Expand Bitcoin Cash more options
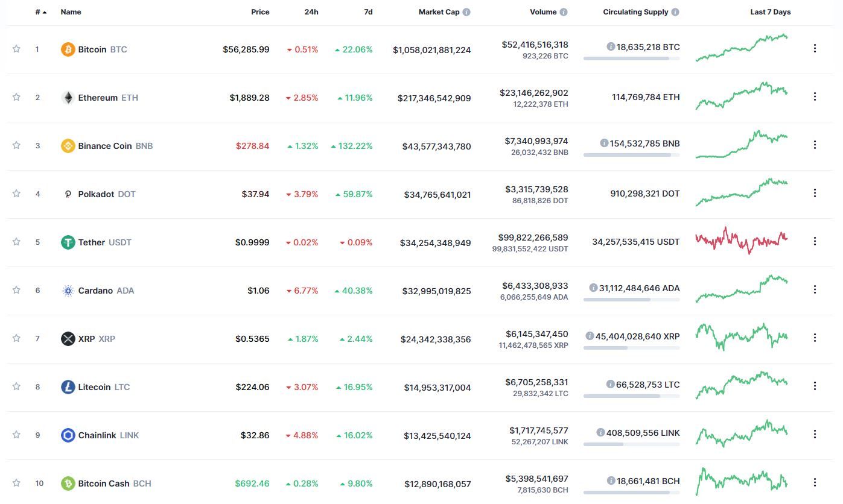The image size is (843, 504). tap(815, 482)
